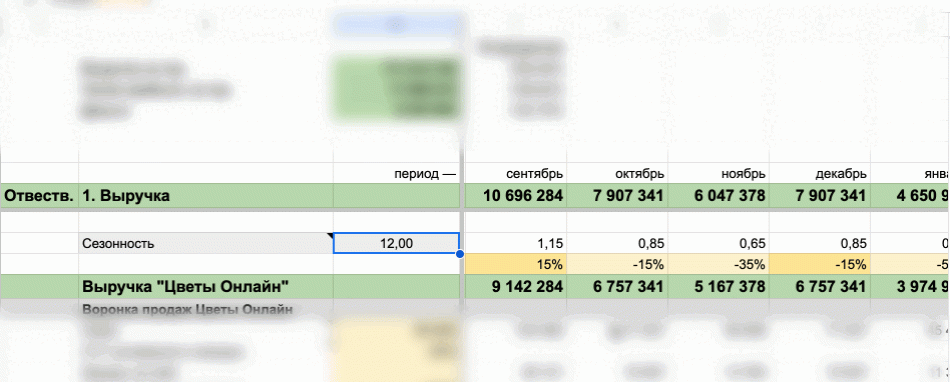
Task: Click the ноябрь column header cell
Action: [x=719, y=173]
